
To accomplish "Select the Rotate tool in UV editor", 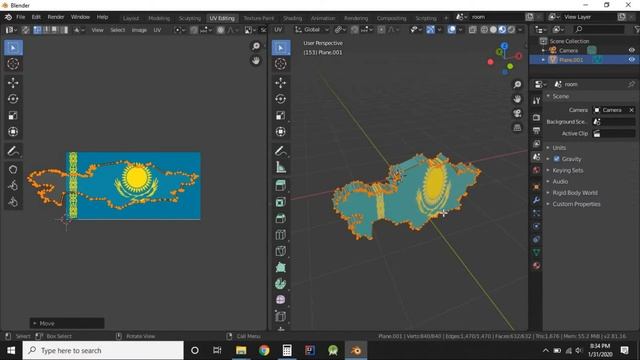I will coord(13,99).
